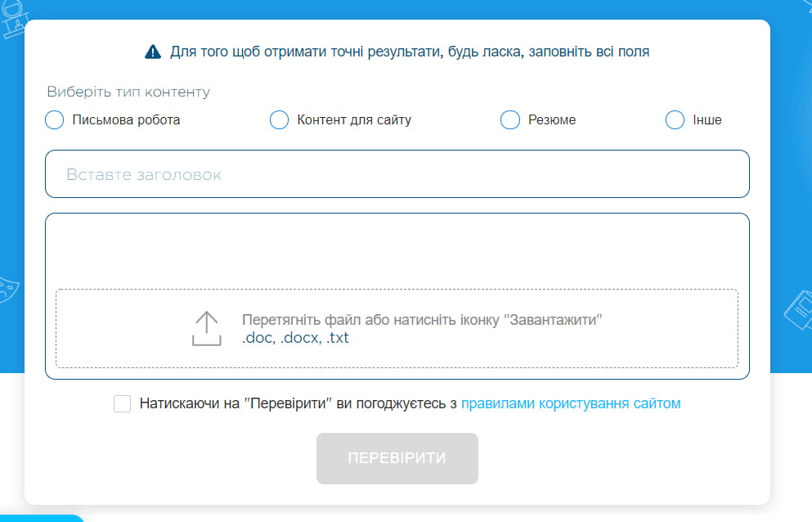Image resolution: width=812 pixels, height=522 pixels.
Task: Click the Вставте заголовок input field
Action: [397, 173]
